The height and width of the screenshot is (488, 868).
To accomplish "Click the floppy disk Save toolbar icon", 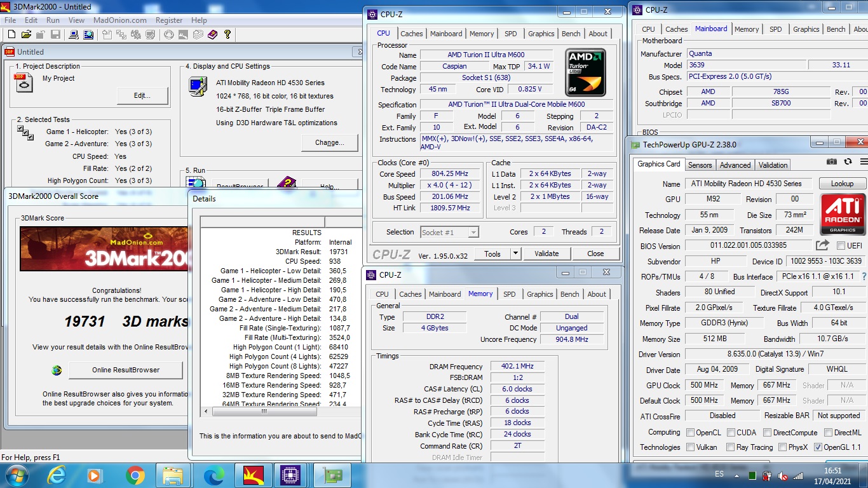I will tap(56, 34).
